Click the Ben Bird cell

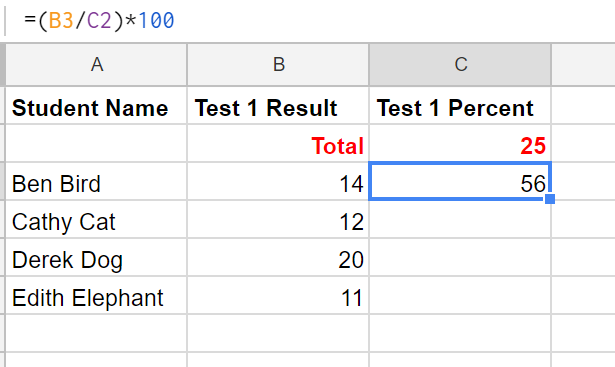tap(96, 181)
